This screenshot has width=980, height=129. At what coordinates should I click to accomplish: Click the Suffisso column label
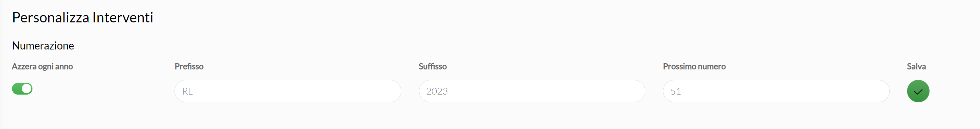(x=433, y=66)
